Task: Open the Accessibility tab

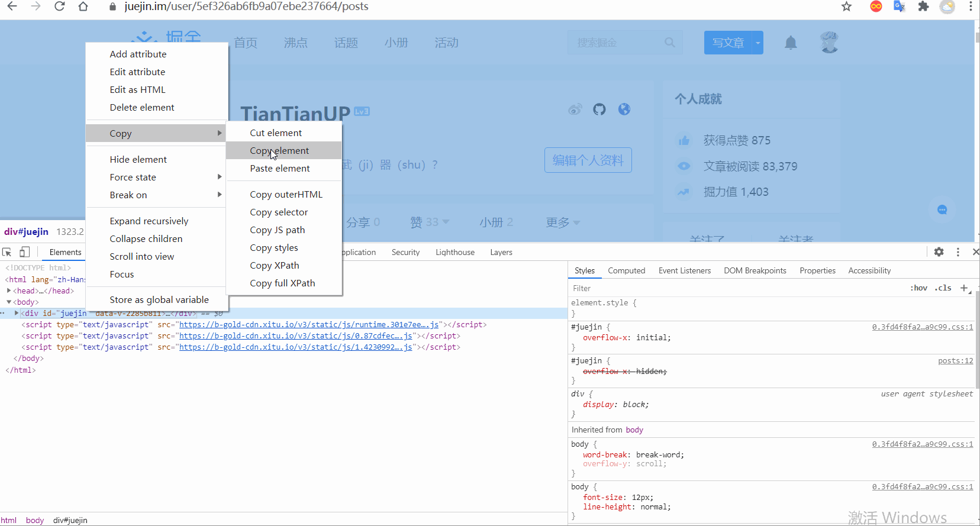Action: click(869, 270)
